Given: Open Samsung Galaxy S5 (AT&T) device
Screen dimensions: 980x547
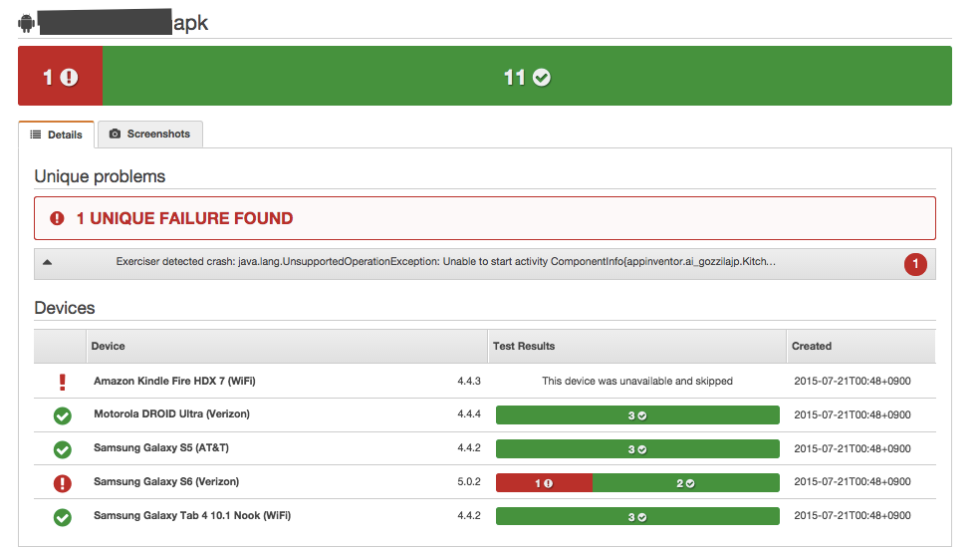Looking at the screenshot, I should point(161,447).
